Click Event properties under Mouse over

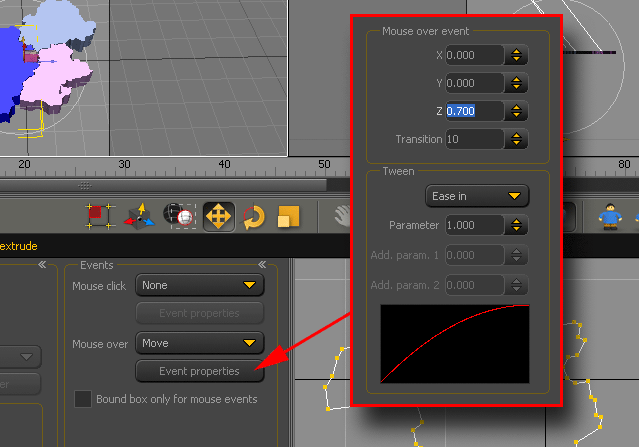click(x=200, y=371)
